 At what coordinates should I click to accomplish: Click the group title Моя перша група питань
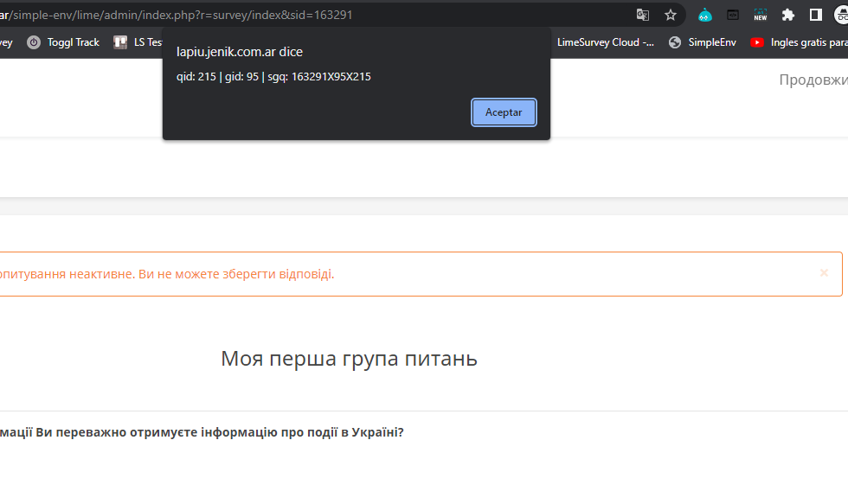(x=349, y=358)
